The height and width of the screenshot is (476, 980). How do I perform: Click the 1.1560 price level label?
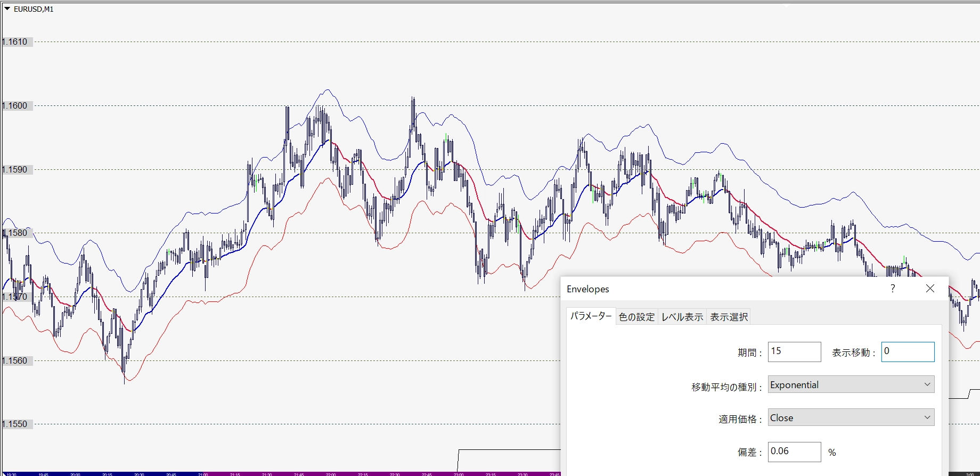(x=15, y=361)
